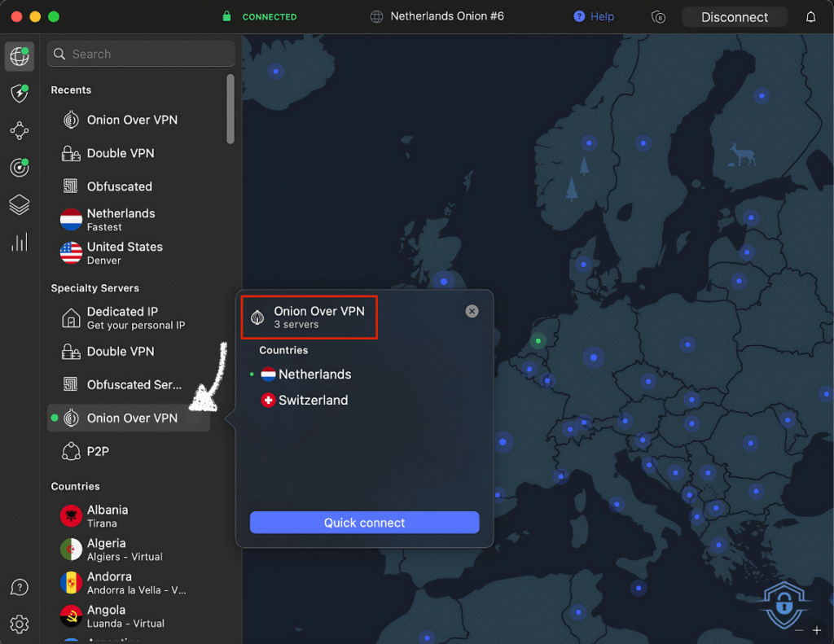834x644 pixels.
Task: Select Andorra la Vella in Countries
Action: 129,583
